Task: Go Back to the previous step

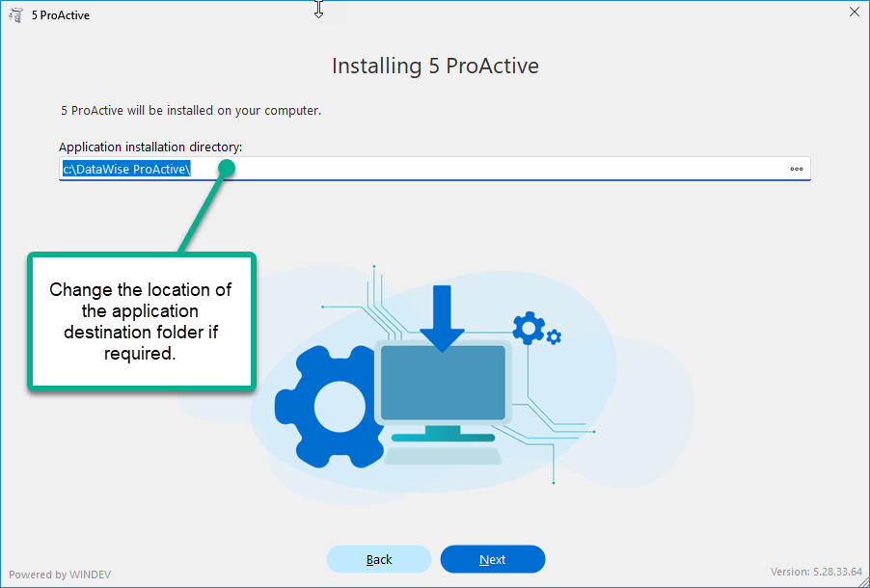Action: pos(379,559)
